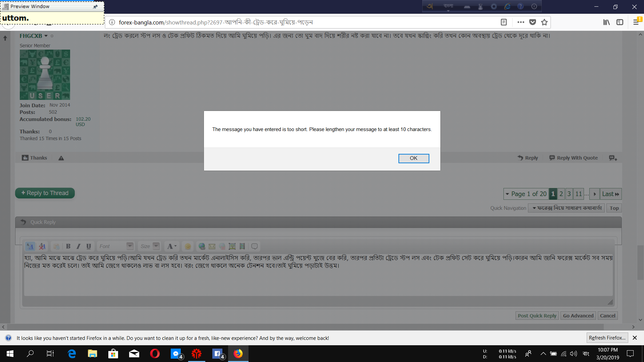This screenshot has width=644, height=362.
Task: Click the insert image icon
Action: 232,246
